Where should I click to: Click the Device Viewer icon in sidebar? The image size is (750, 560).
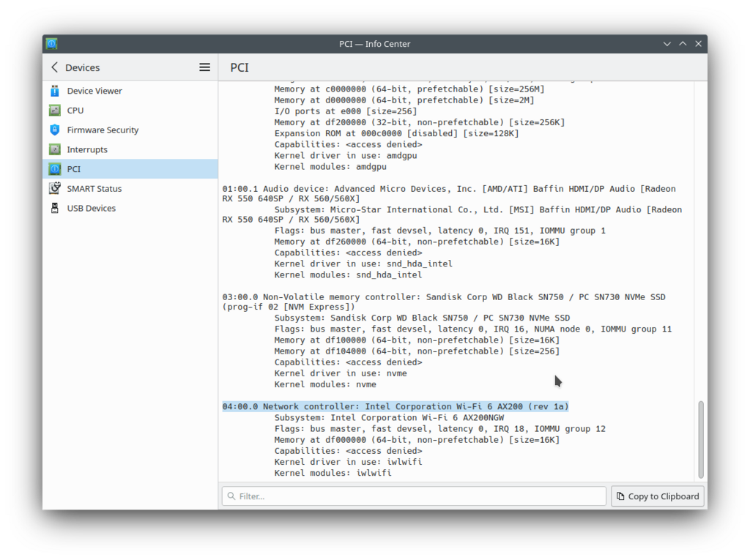tap(54, 91)
